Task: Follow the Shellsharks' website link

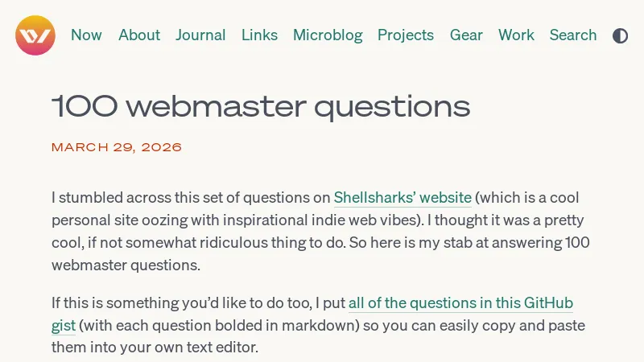Action: click(402, 198)
